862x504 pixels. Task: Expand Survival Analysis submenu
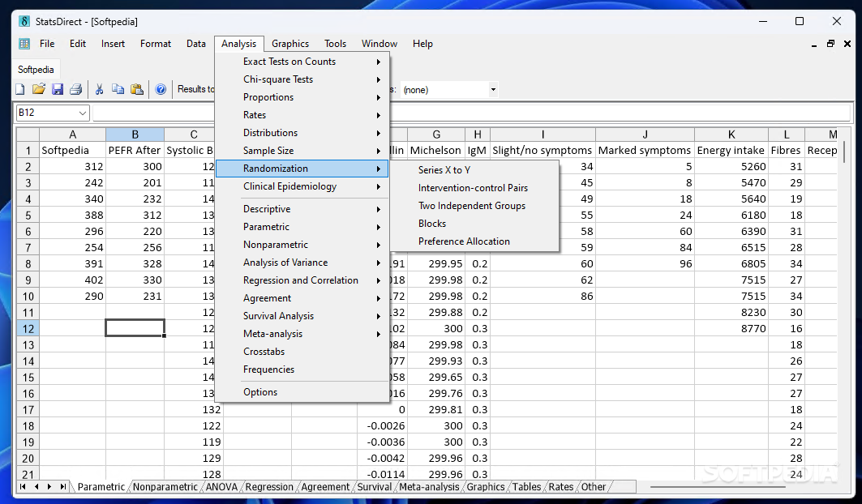click(x=302, y=316)
